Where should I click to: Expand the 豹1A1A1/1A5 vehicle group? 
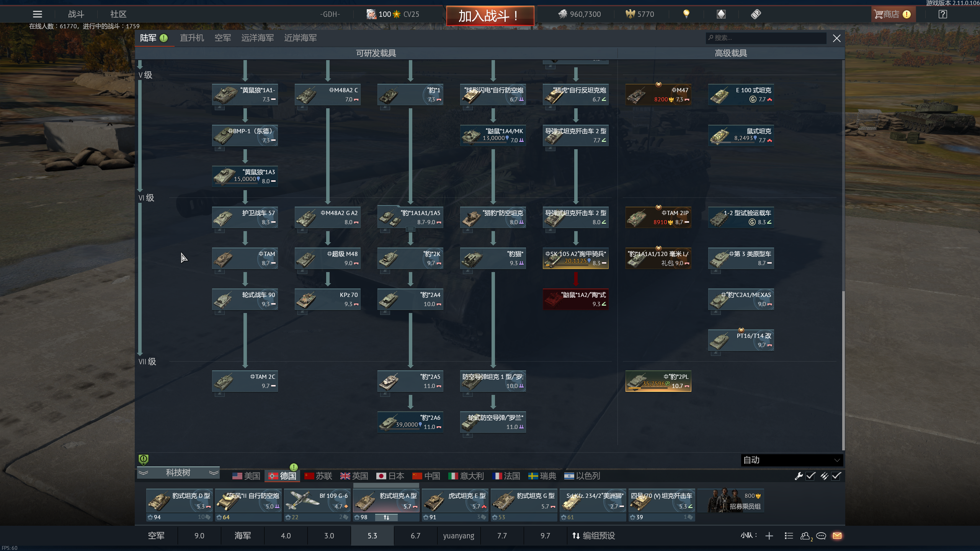pyautogui.click(x=410, y=229)
